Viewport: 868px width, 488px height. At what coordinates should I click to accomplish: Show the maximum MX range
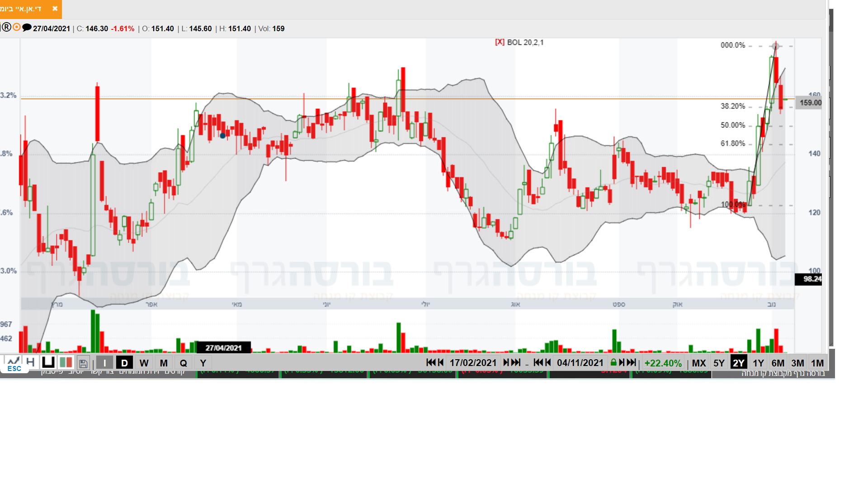click(698, 363)
